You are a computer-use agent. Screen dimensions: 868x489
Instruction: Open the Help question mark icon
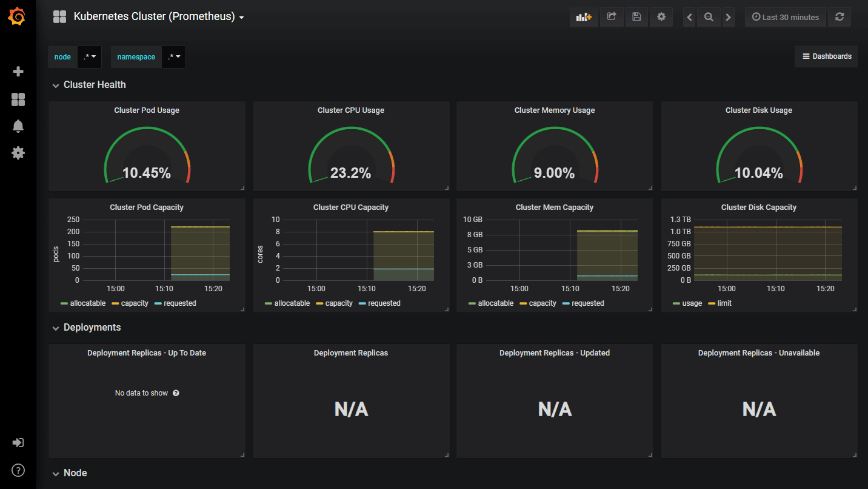[x=18, y=470]
